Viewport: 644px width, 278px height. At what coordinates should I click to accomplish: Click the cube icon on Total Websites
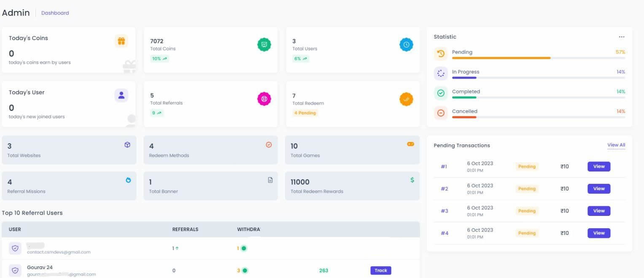click(x=127, y=144)
